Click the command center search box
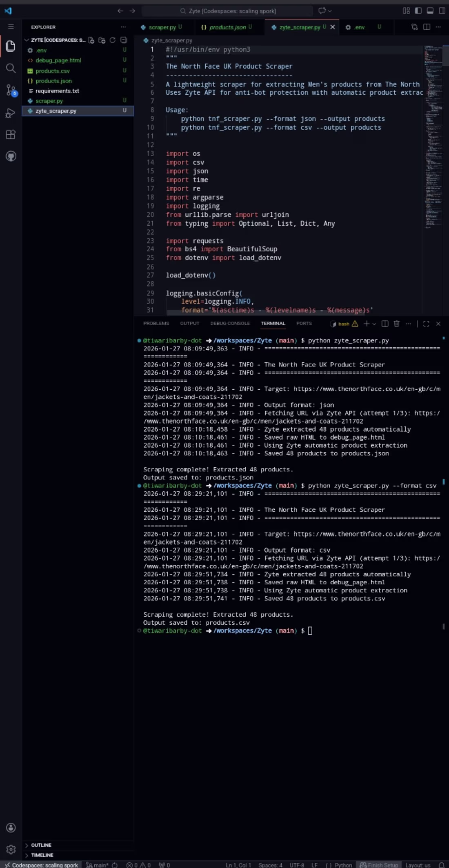Image resolution: width=449 pixels, height=868 pixels. (x=227, y=11)
